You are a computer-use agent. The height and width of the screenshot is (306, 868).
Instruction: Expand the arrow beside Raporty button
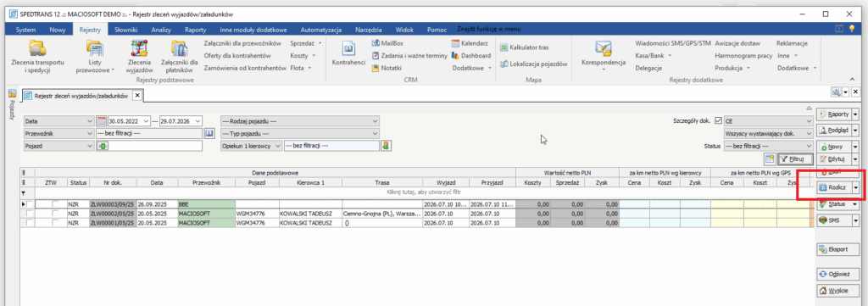(x=855, y=114)
